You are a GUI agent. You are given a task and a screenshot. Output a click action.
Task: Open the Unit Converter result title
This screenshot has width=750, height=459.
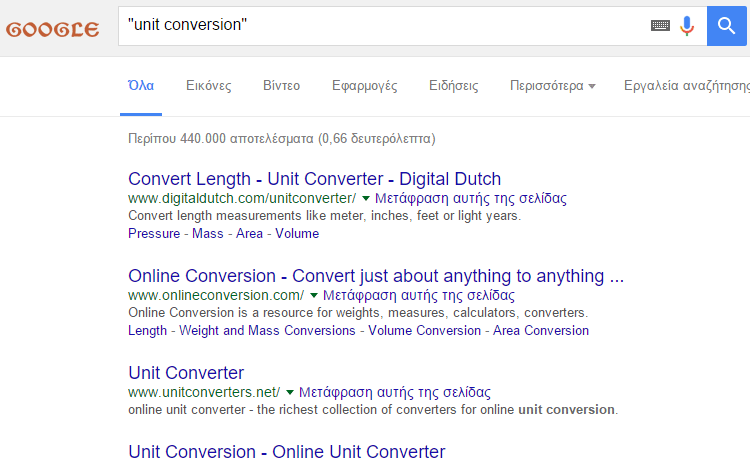(186, 373)
